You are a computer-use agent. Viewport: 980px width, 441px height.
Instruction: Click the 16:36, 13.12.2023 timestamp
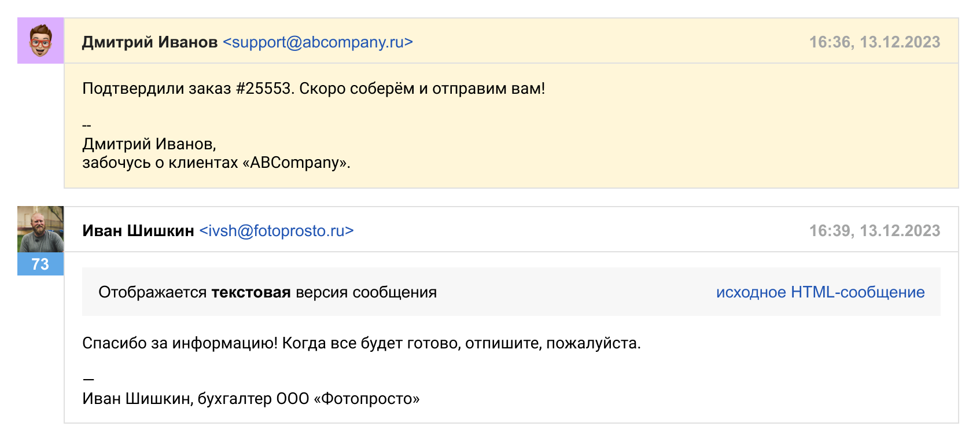874,42
